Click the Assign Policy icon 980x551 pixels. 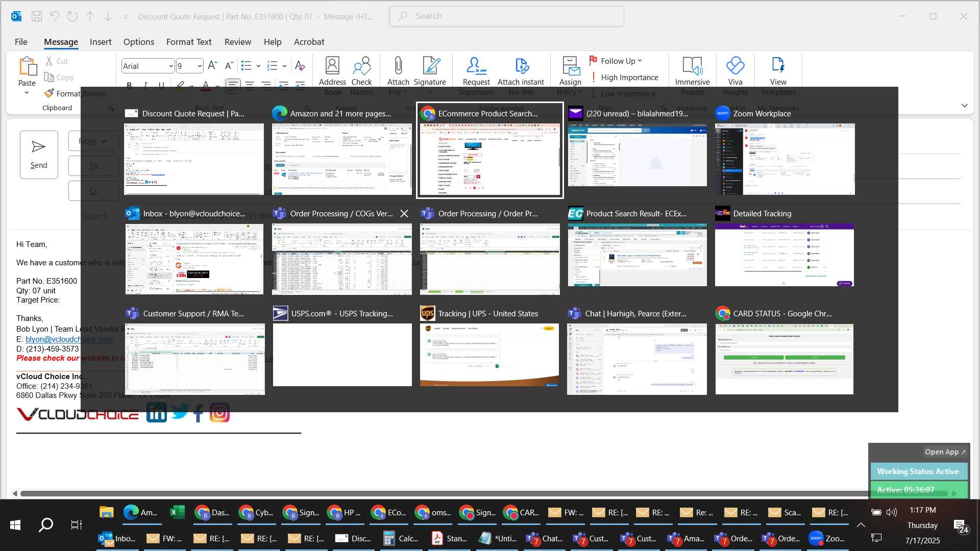pyautogui.click(x=570, y=66)
